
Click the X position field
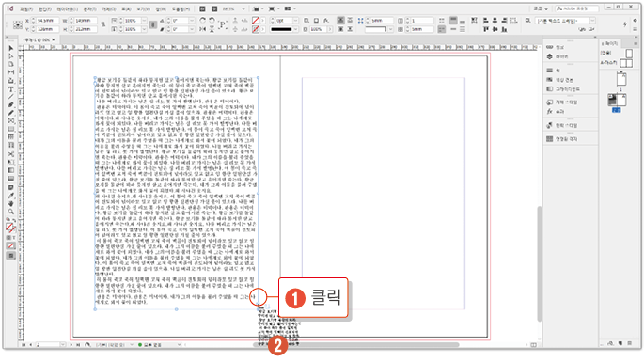point(47,20)
